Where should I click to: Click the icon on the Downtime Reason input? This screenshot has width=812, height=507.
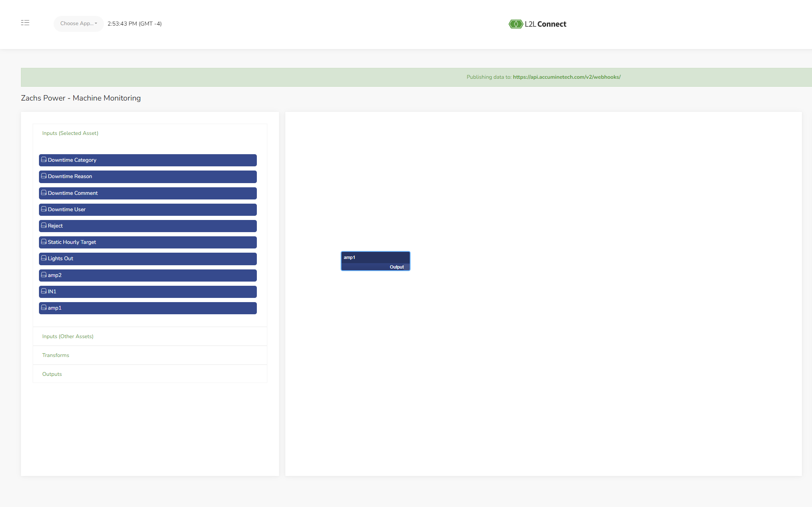tap(44, 176)
